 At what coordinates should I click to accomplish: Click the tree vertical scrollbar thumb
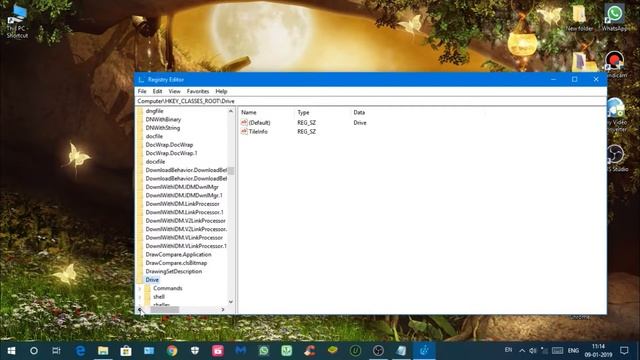[x=231, y=171]
